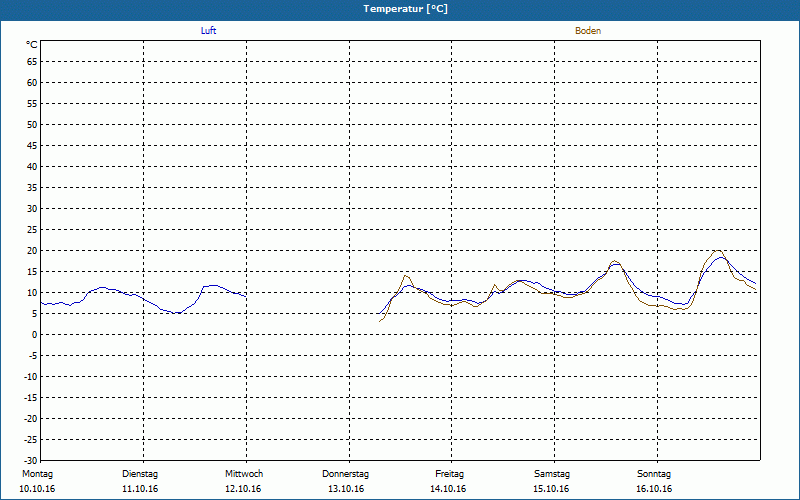This screenshot has width=800, height=500.
Task: Click the 25 value on temperature axis
Action: (32, 230)
